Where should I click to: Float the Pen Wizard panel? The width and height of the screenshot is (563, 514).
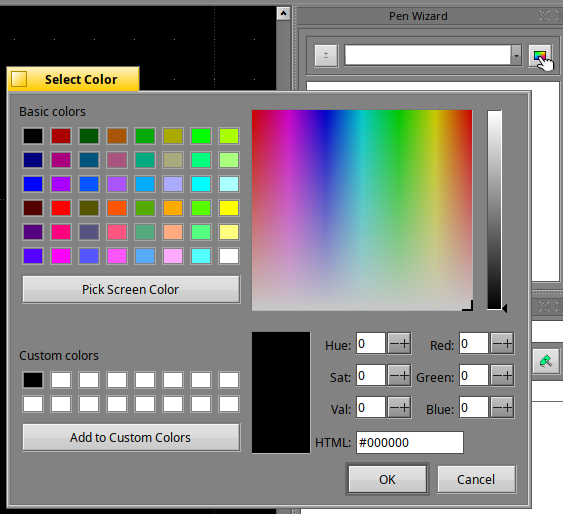tap(544, 15)
